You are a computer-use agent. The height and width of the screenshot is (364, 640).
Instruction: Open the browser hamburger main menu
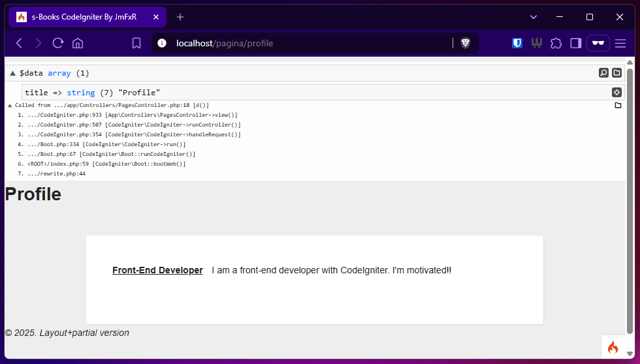tap(620, 43)
